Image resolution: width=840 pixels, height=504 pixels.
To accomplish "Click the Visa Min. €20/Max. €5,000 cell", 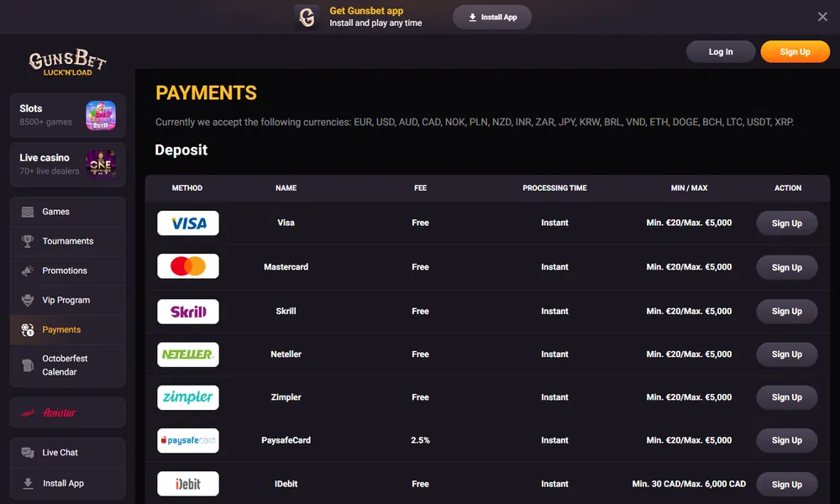I will (689, 223).
